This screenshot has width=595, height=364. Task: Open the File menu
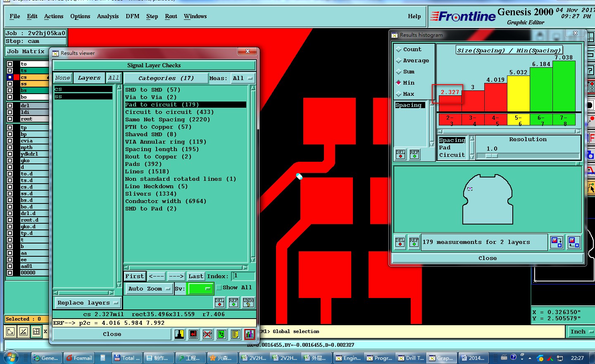15,17
